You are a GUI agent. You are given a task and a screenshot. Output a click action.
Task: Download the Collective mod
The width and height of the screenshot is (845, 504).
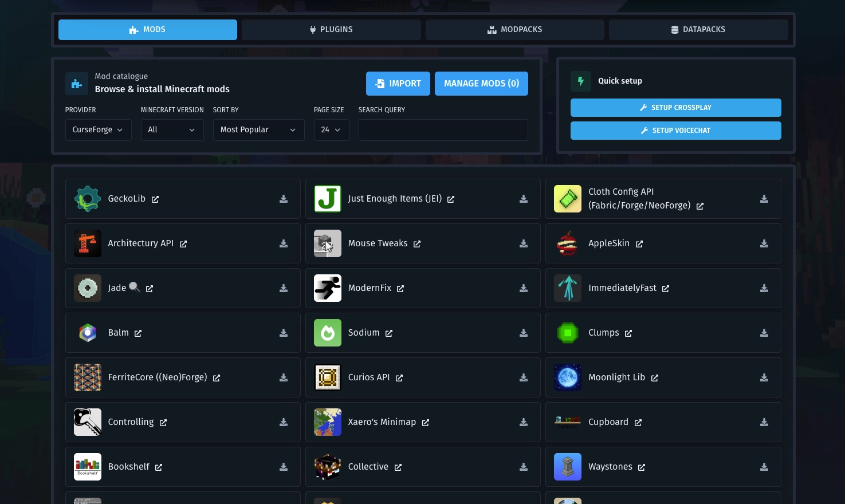[524, 467]
